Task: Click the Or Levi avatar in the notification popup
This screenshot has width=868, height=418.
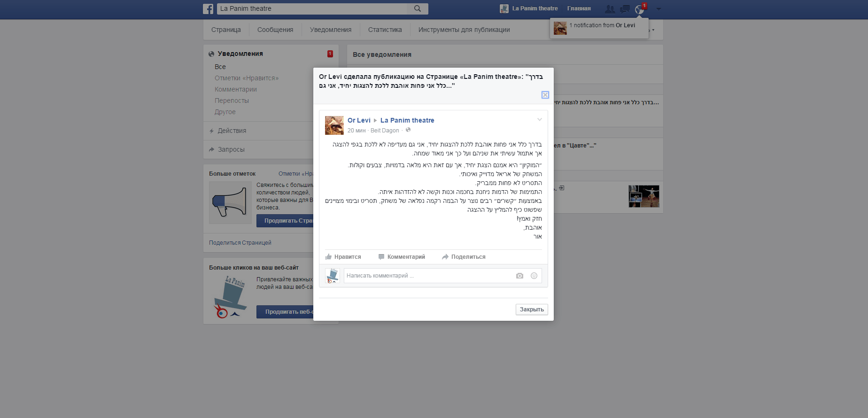Action: [x=560, y=28]
